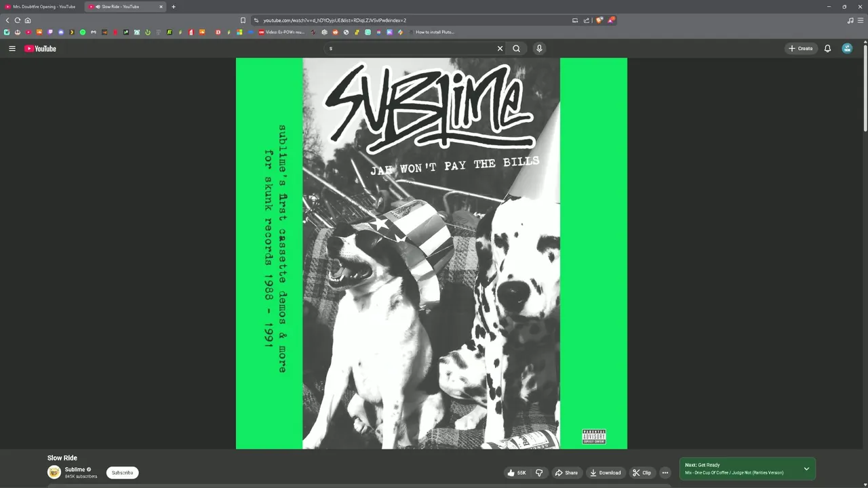Open the account avatar menu
868x488 pixels.
(x=847, y=48)
